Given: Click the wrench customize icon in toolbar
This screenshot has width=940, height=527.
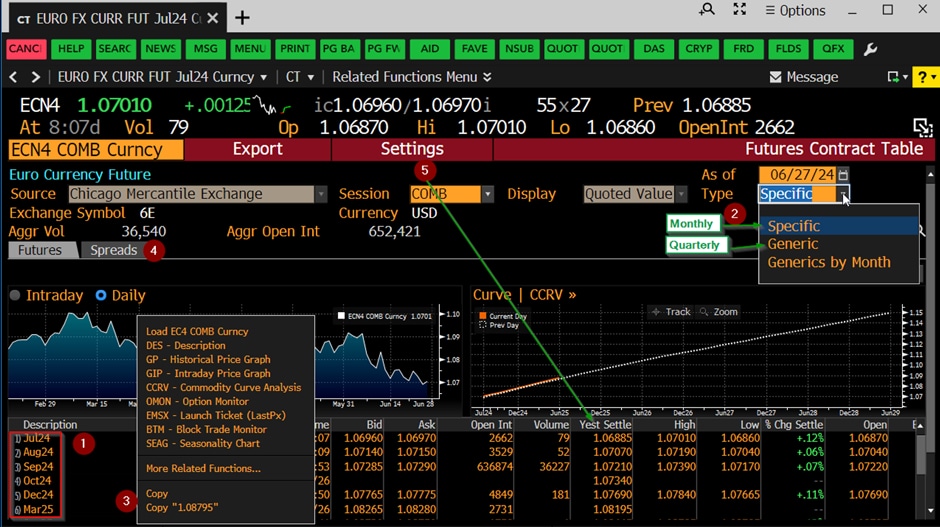Looking at the screenshot, I should (870, 49).
